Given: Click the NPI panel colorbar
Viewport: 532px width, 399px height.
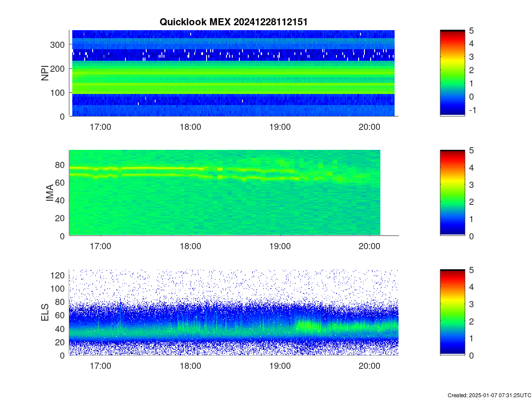Looking at the screenshot, I should [452, 73].
